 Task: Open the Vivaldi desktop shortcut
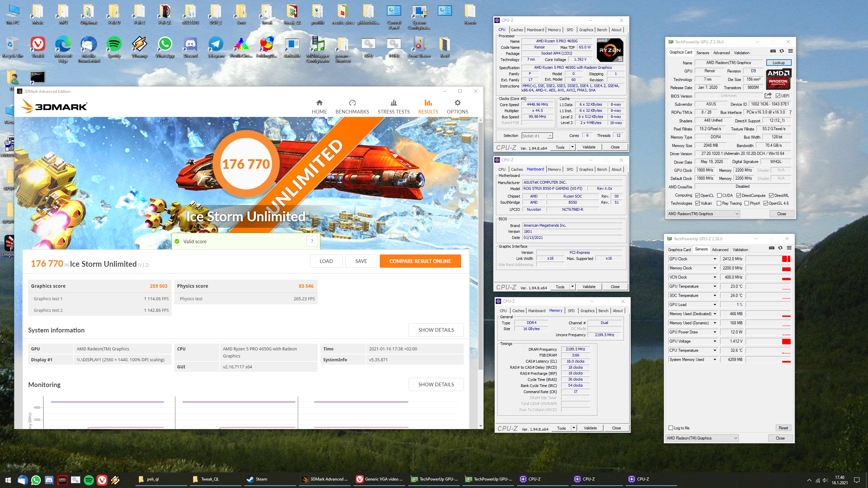pyautogui.click(x=38, y=47)
